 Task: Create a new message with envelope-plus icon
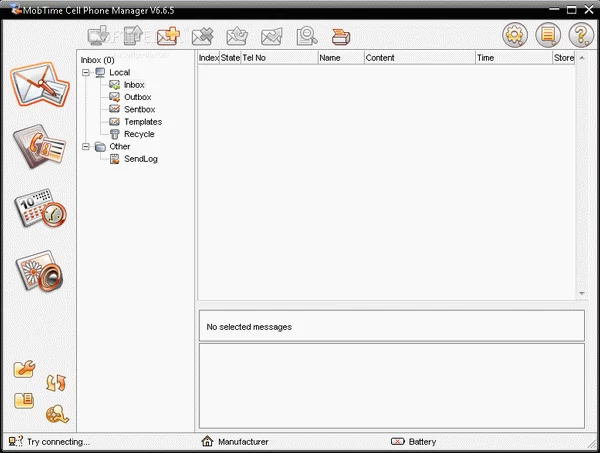pos(168,36)
